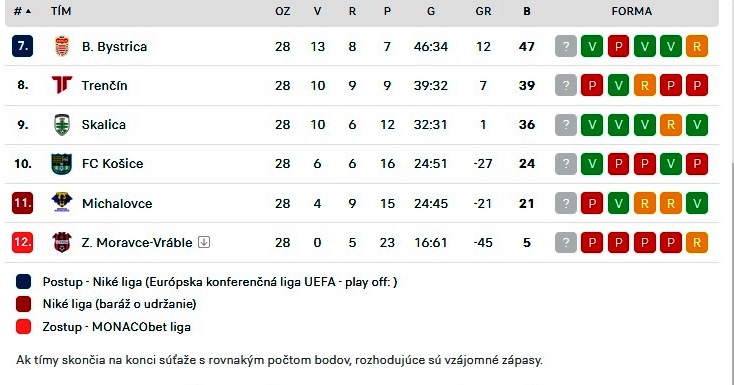Click Michalovce's last green V form badge
734x385 pixels.
pos(697,203)
